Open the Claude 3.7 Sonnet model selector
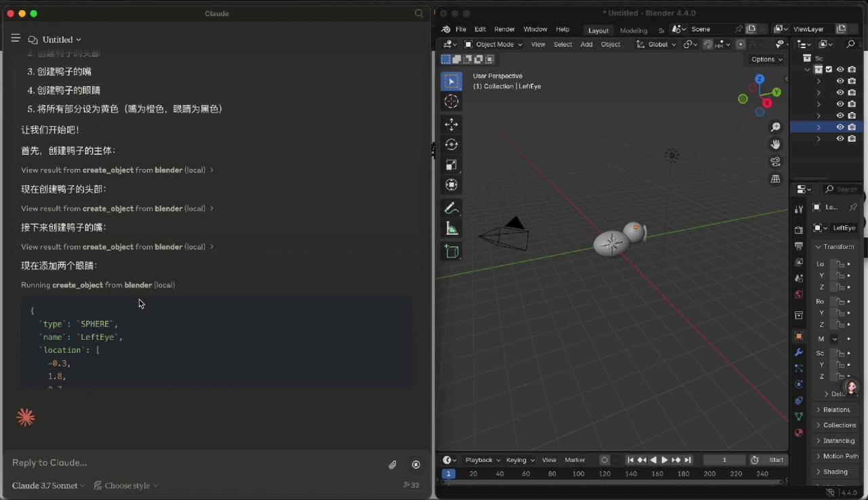Viewport: 868px width, 500px height. 49,485
